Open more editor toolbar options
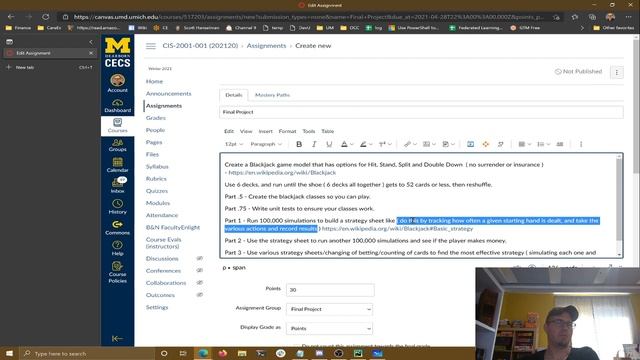This screenshot has width=640, height=360. click(x=581, y=144)
